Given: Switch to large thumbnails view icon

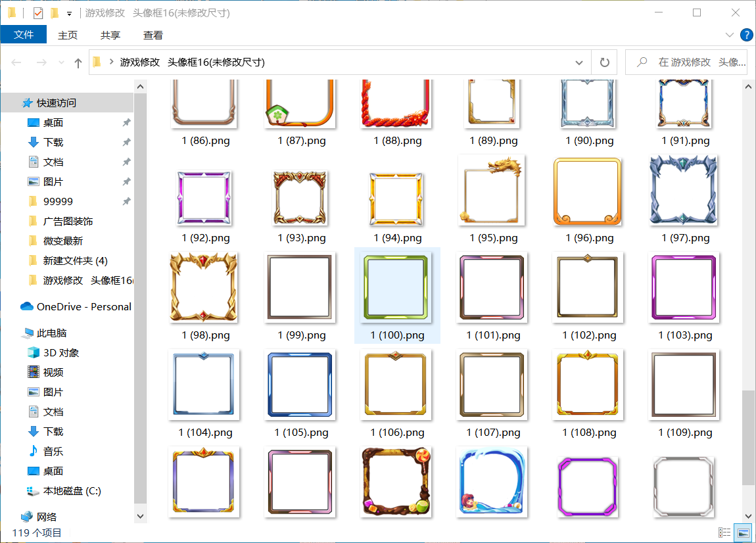Looking at the screenshot, I should pyautogui.click(x=743, y=532).
